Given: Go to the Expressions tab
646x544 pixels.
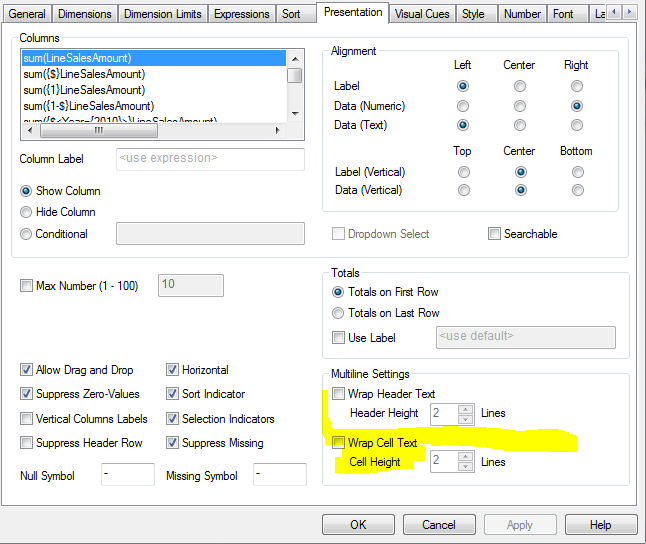Looking at the screenshot, I should point(241,14).
